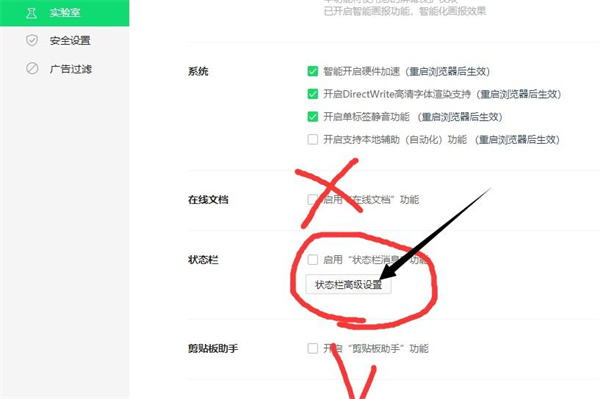Image resolution: width=600 pixels, height=399 pixels.
Task: Click the 在线文档 section heading
Action: [x=208, y=200]
